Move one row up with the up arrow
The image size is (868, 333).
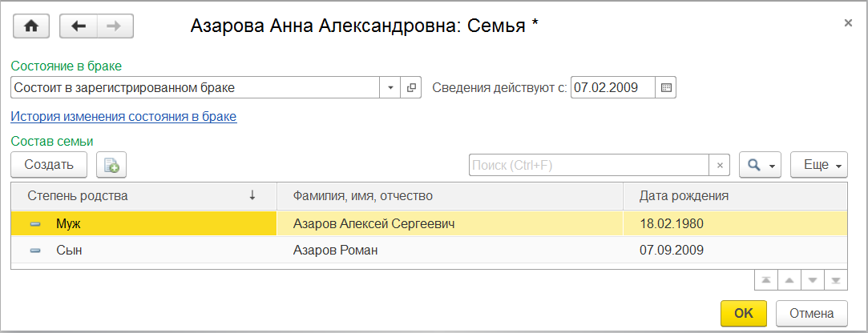[789, 280]
